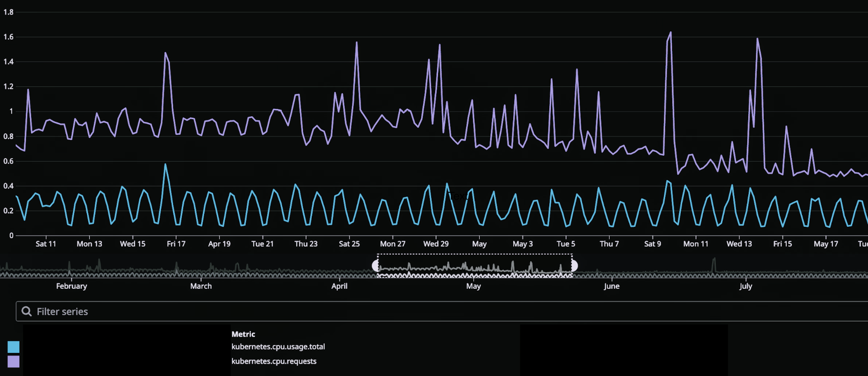Click March on the overview timeline
Image resolution: width=868 pixels, height=376 pixels.
pos(201,286)
